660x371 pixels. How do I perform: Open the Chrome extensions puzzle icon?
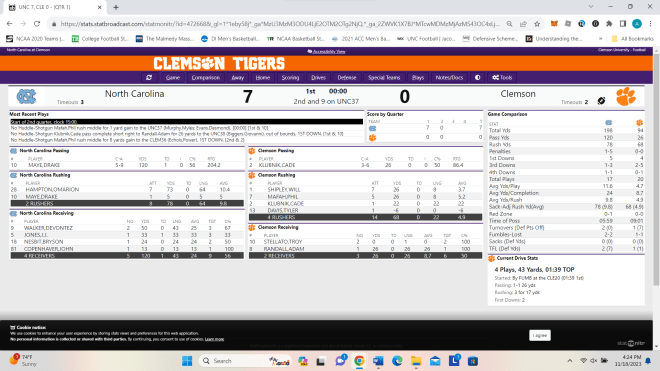(x=609, y=24)
